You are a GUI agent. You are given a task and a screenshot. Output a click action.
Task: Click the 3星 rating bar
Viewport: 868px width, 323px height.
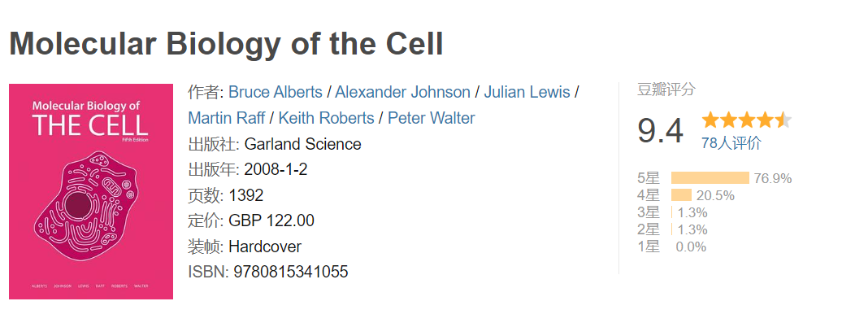coord(671,212)
